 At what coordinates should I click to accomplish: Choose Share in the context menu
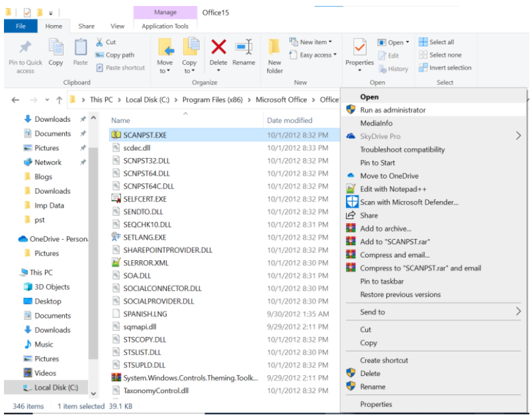tap(369, 216)
